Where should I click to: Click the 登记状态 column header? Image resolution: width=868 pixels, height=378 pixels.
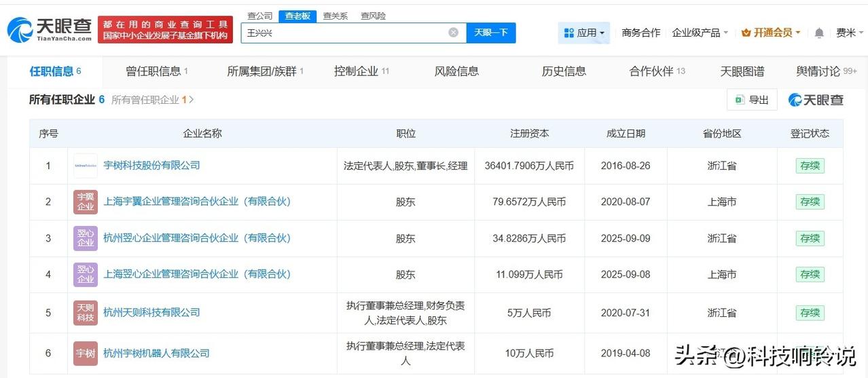(x=810, y=134)
